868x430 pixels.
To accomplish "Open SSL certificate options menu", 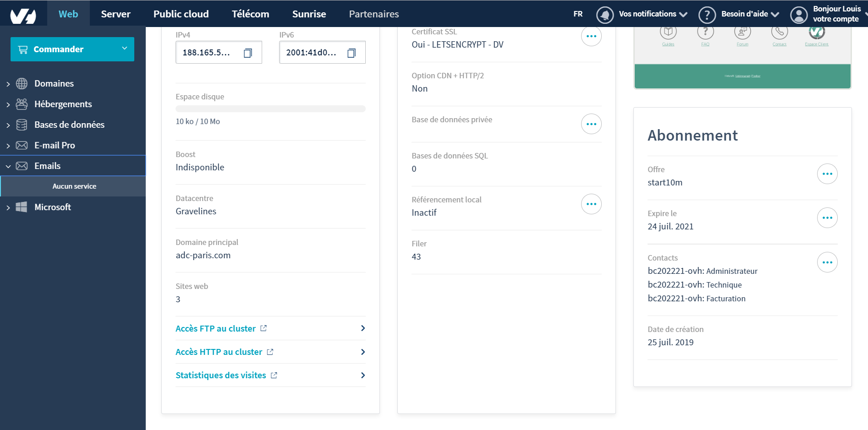I will (591, 36).
